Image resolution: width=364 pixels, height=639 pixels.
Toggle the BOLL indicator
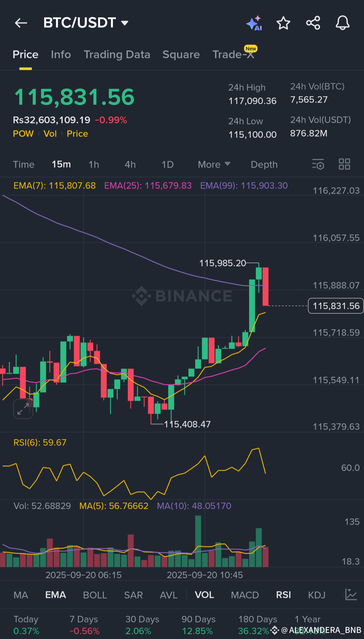point(95,595)
